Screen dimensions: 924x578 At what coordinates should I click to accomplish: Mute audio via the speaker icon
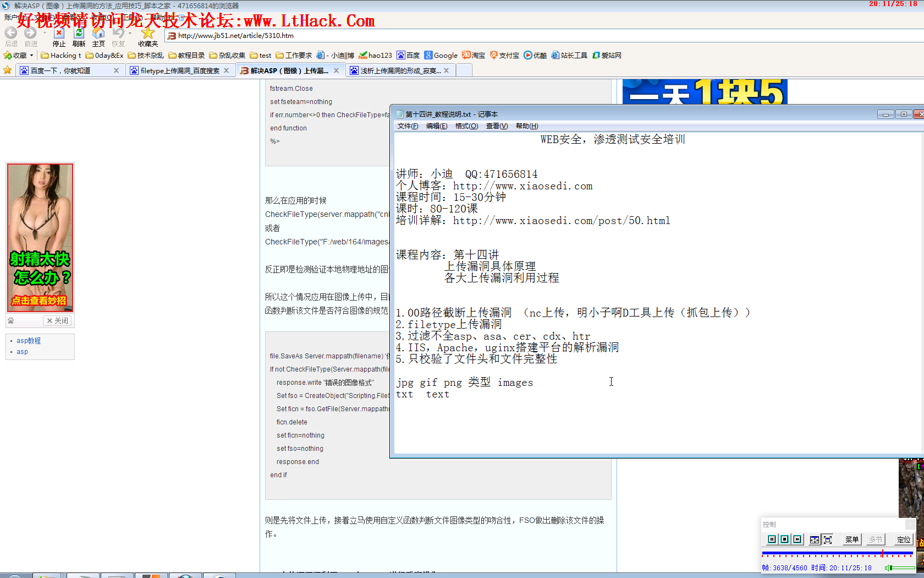click(887, 568)
